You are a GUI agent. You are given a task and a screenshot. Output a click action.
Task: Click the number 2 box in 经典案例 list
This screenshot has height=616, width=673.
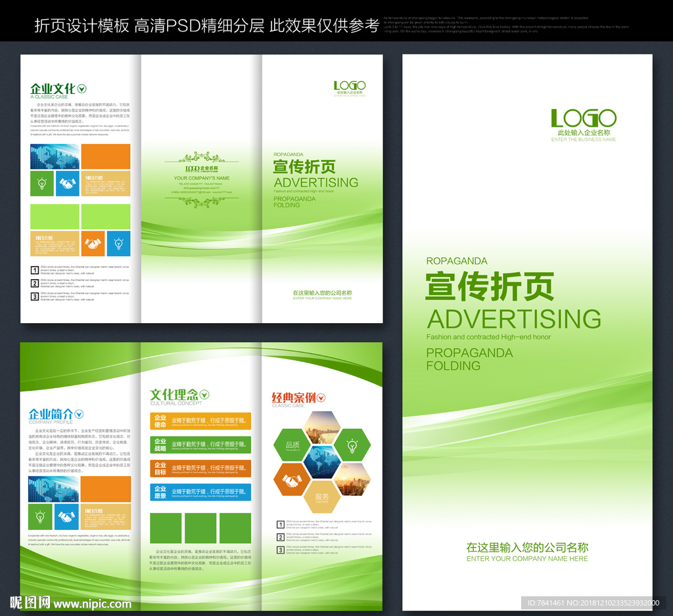(x=280, y=537)
